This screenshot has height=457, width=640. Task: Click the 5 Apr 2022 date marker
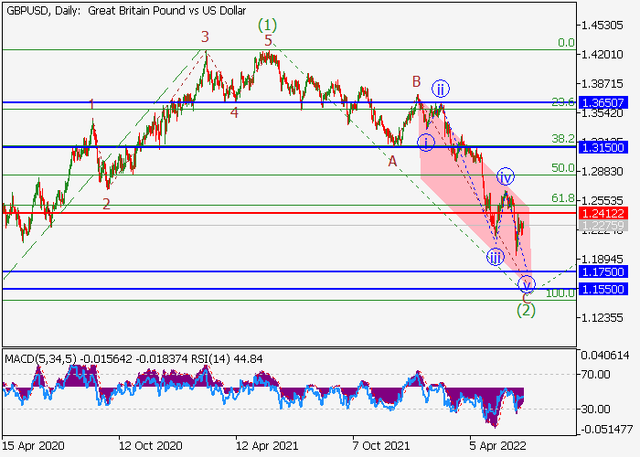[x=500, y=438]
